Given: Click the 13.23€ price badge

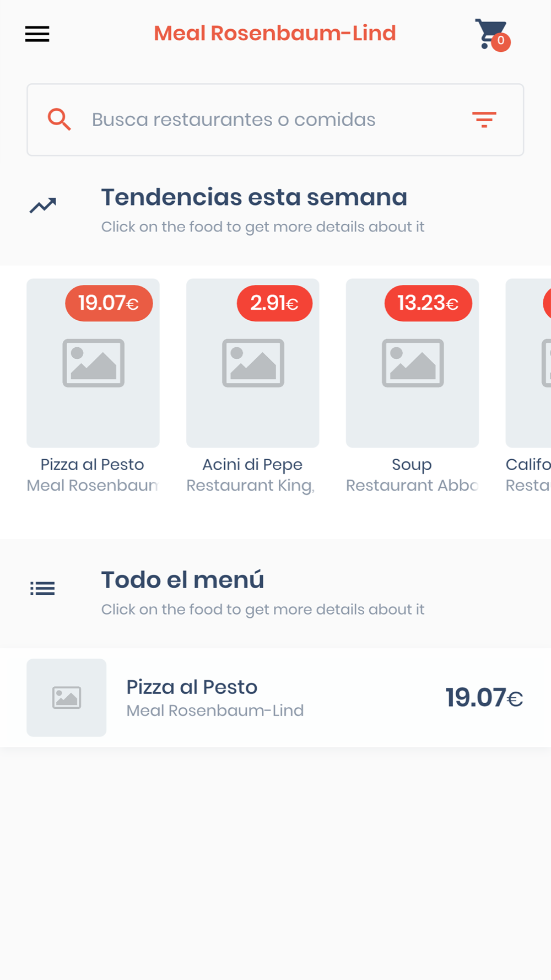Looking at the screenshot, I should pyautogui.click(x=428, y=303).
